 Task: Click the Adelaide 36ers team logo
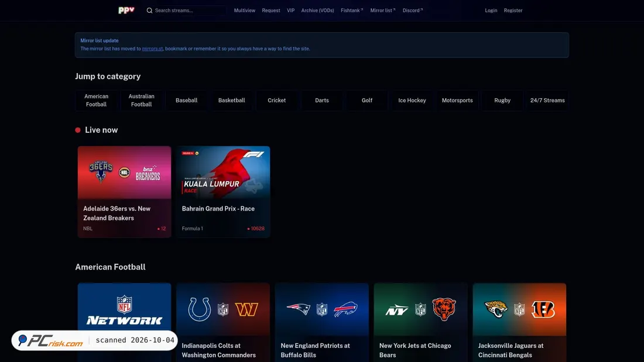click(x=101, y=171)
